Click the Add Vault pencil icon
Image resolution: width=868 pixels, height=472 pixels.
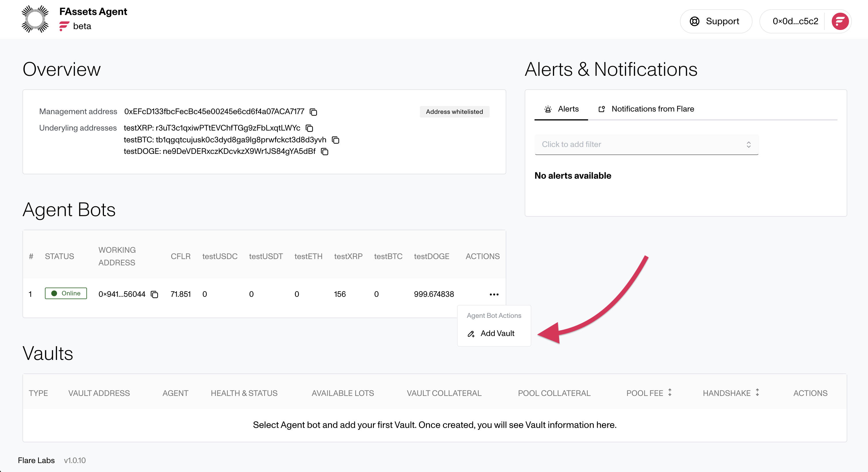[471, 334]
